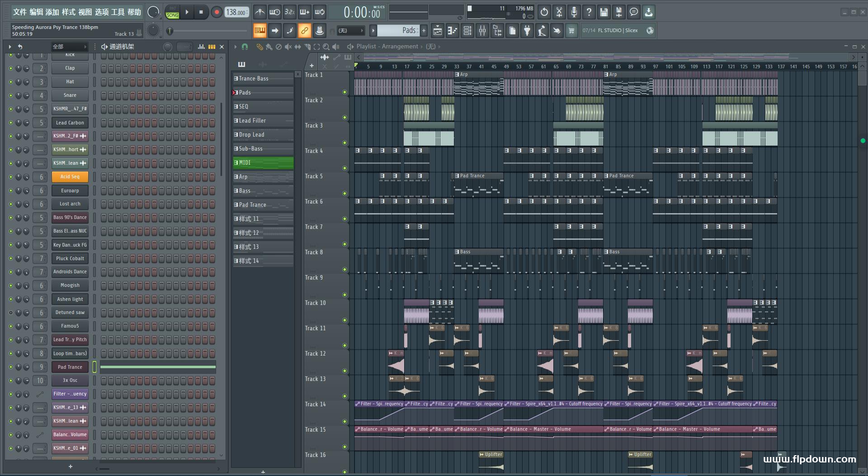
Task: Start playback with the play button
Action: point(187,12)
